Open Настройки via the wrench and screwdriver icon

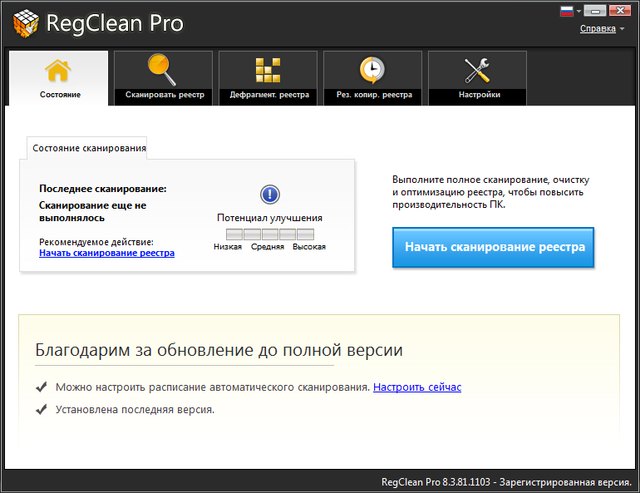point(477,70)
